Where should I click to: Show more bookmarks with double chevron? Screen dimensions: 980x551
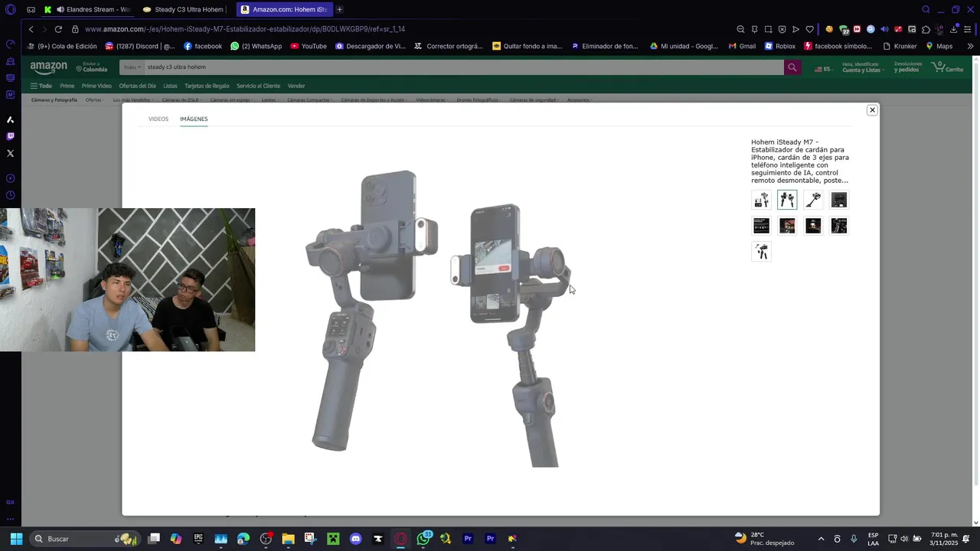970,46
